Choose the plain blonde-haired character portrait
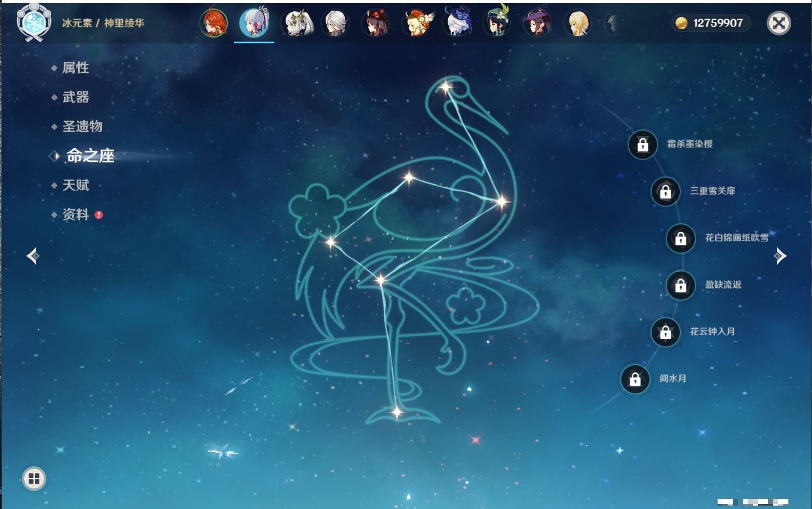Image resolution: width=812 pixels, height=509 pixels. click(578, 24)
